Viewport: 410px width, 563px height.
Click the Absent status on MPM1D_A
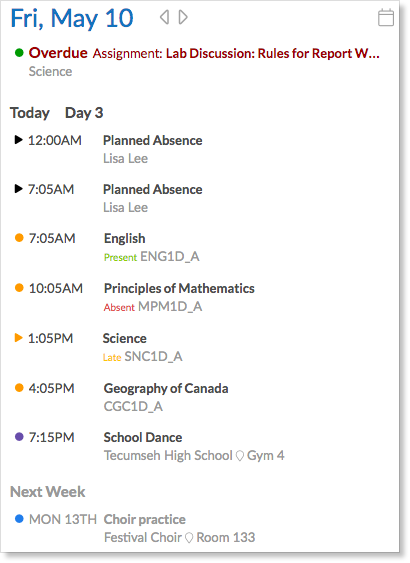(x=119, y=307)
